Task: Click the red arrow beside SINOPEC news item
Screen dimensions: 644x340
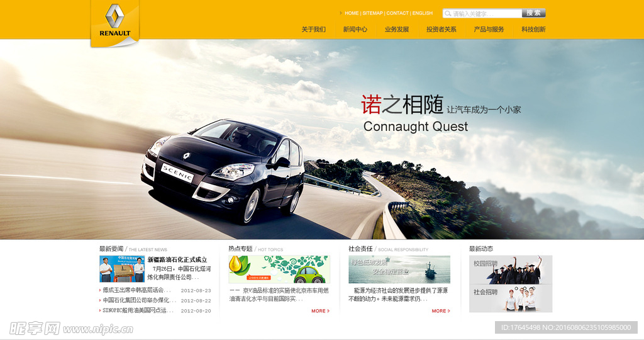Action: point(100,311)
